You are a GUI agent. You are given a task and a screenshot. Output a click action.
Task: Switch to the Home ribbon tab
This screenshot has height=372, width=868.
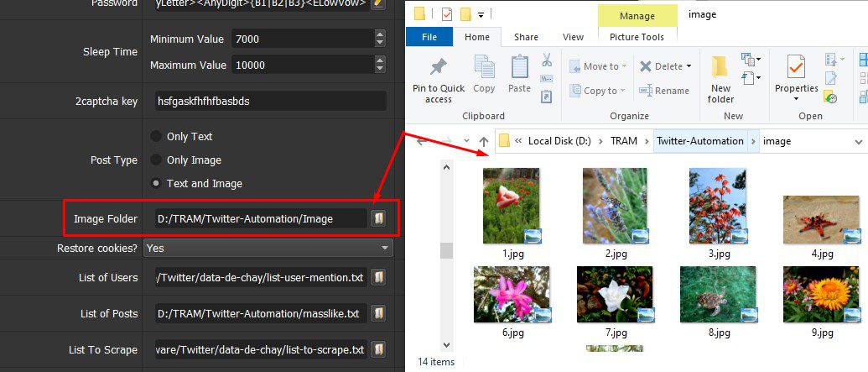coord(477,37)
